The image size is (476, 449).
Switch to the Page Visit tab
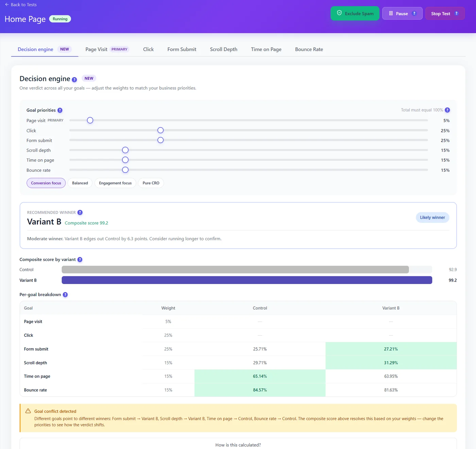click(x=107, y=49)
